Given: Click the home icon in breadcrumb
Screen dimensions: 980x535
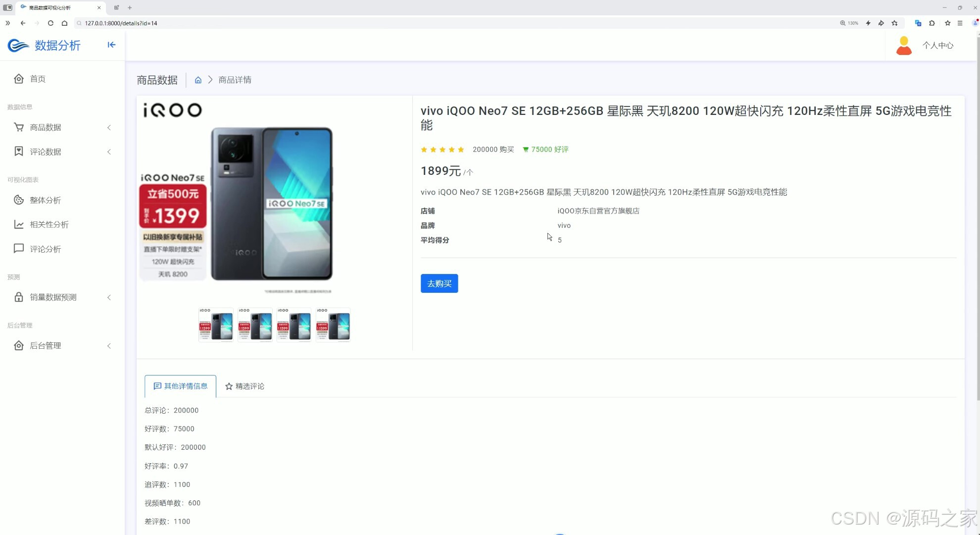Looking at the screenshot, I should (x=198, y=80).
